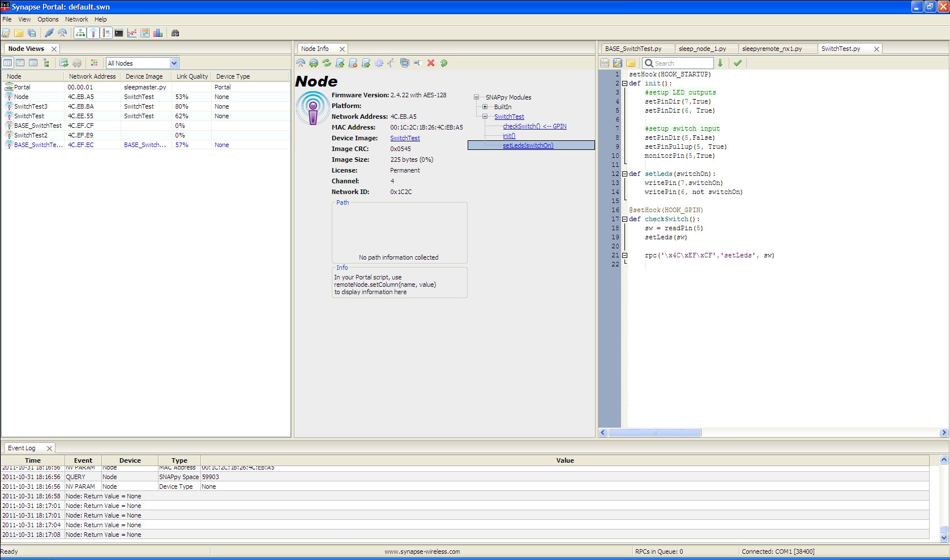Open the command line console icon
The width and height of the screenshot is (950, 560).
(x=119, y=33)
